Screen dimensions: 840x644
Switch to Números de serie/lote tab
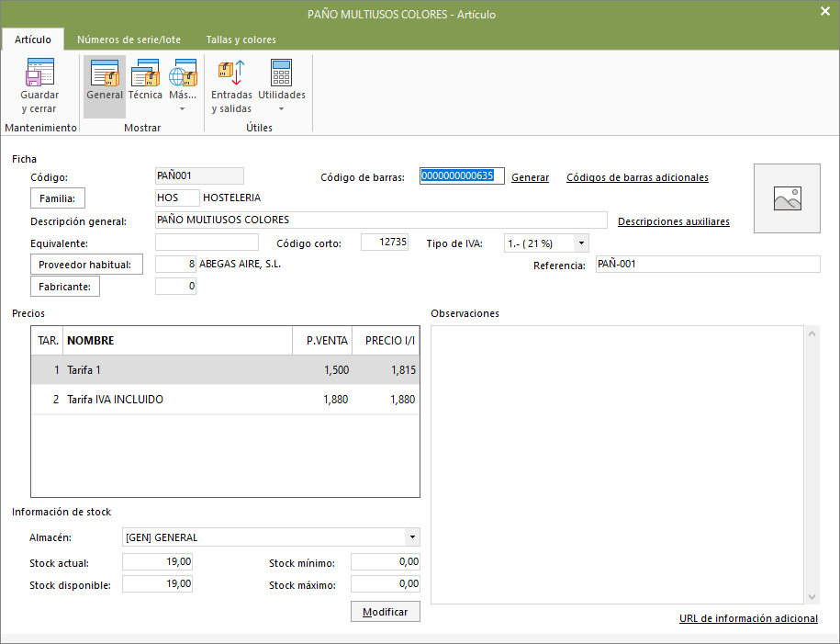click(129, 40)
